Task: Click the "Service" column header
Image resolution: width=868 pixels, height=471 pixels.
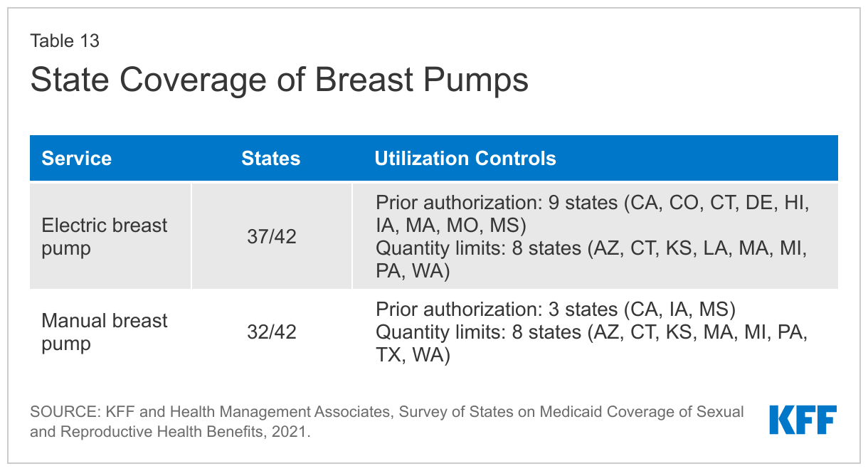Action: pyautogui.click(x=77, y=158)
